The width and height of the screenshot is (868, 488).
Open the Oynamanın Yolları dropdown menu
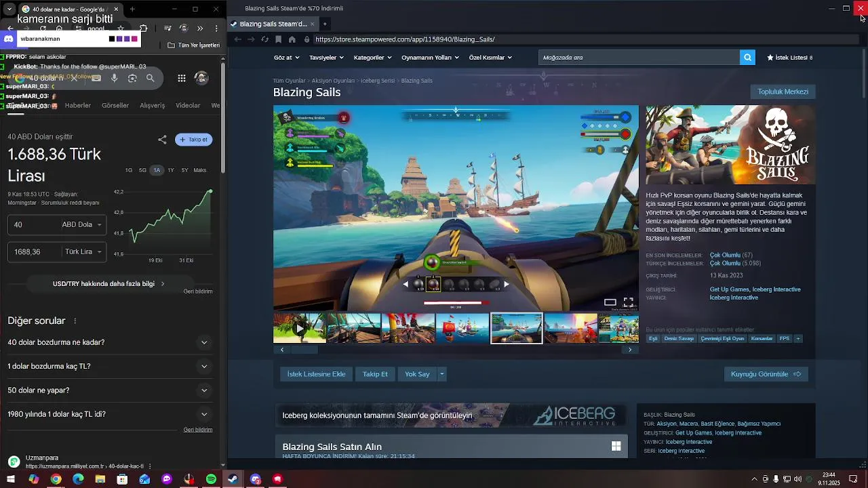click(430, 58)
